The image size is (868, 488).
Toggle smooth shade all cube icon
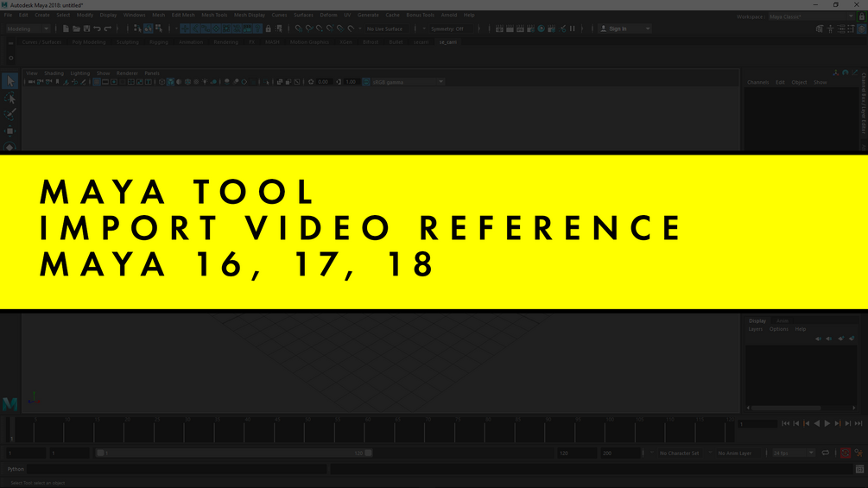click(x=170, y=82)
